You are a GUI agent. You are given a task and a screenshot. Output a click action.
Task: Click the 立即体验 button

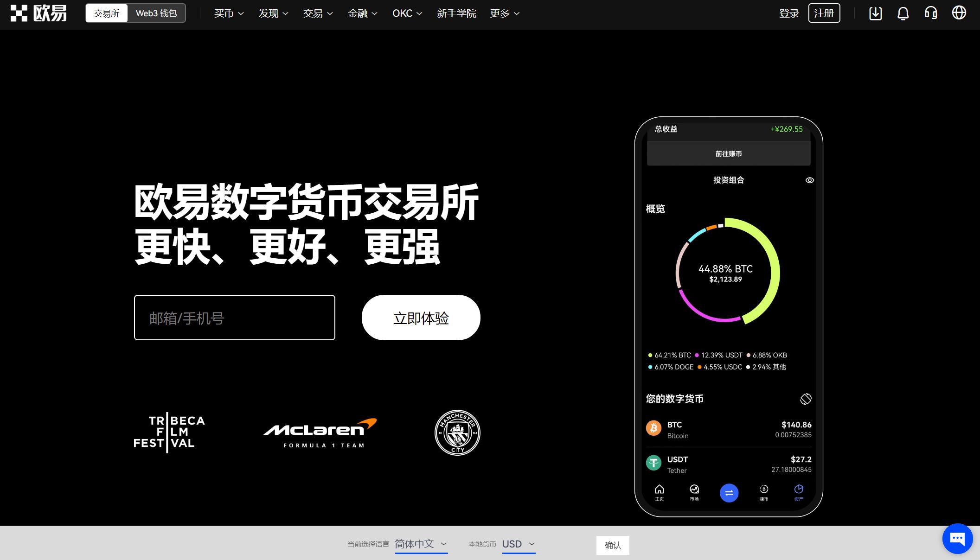coord(421,317)
